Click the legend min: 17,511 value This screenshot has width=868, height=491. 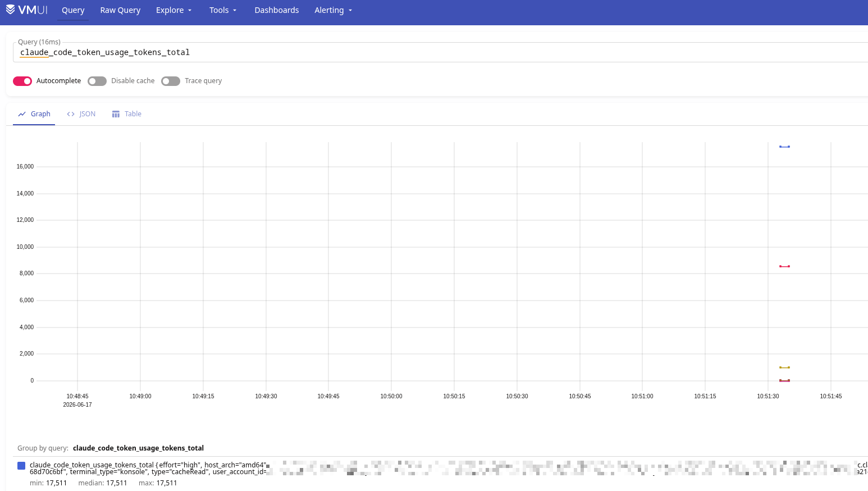(x=48, y=483)
